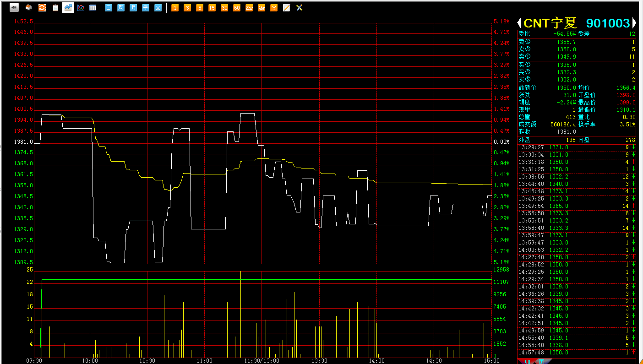Click the opening price value 1398.0
Viewport: 643px width, 364px height.
626,95
